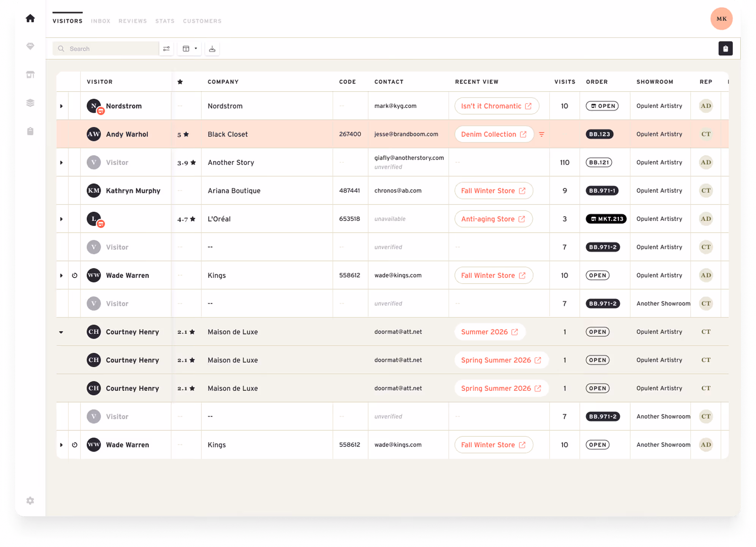Viewport: 756px width, 547px height.
Task: Expand the Nordstrom visitor row
Action: pos(62,106)
